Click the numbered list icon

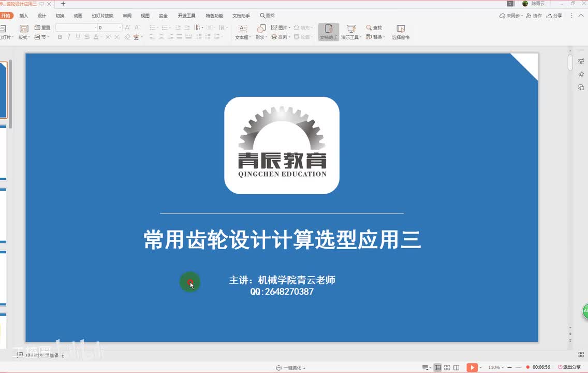165,27
